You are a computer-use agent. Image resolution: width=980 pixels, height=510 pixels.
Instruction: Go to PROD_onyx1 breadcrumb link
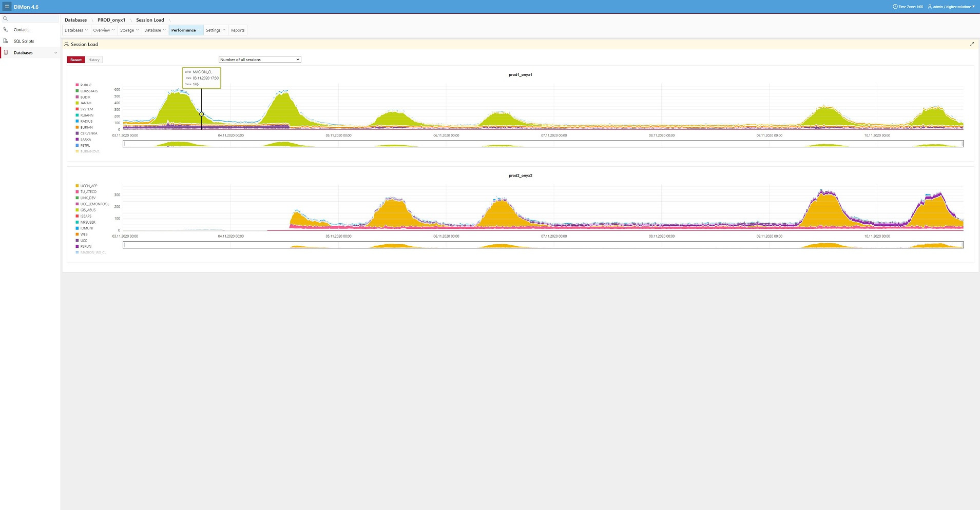pyautogui.click(x=111, y=20)
